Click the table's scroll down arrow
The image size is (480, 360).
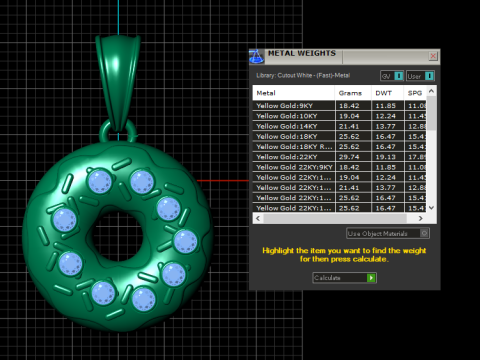coord(431,208)
